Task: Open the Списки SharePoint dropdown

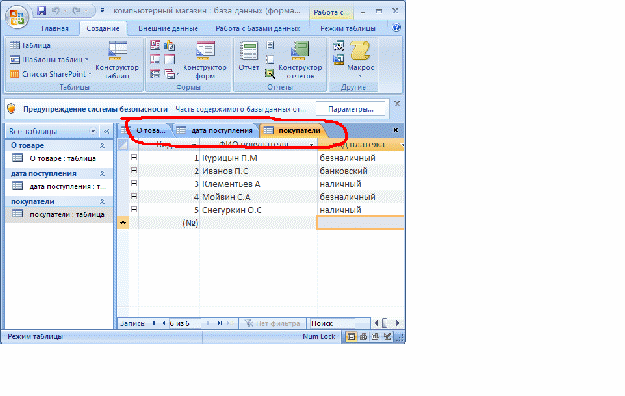Action: point(50,74)
